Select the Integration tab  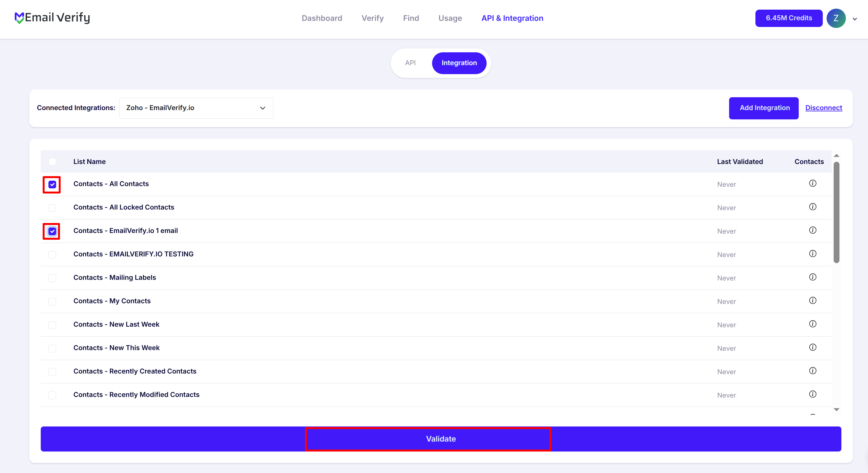(x=459, y=63)
